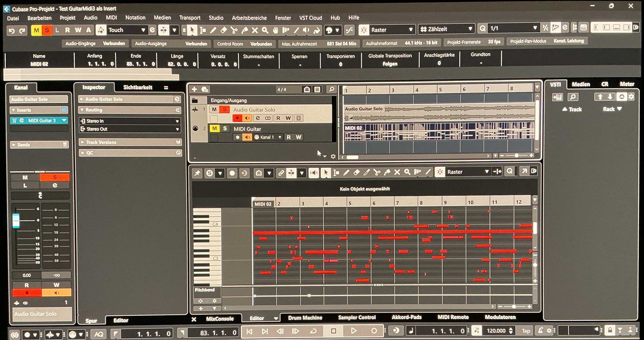
Task: Activate Cycle loop in transport bar
Action: coord(313,331)
